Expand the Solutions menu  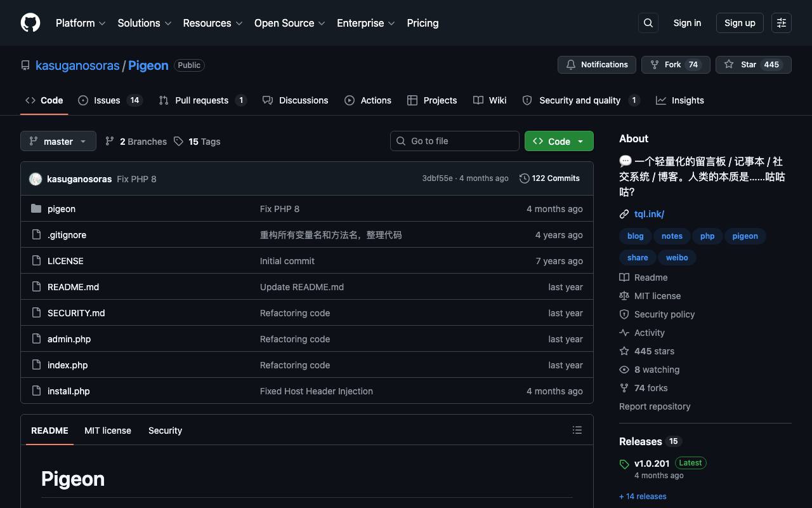point(145,23)
